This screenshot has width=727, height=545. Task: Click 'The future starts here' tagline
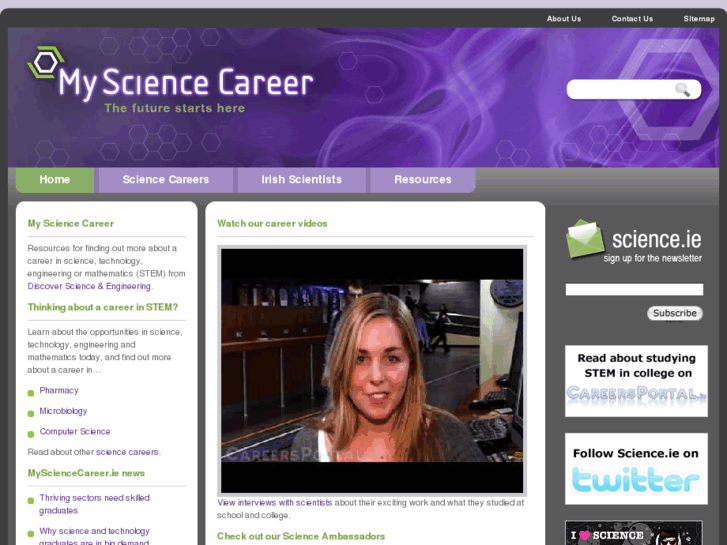tap(174, 108)
